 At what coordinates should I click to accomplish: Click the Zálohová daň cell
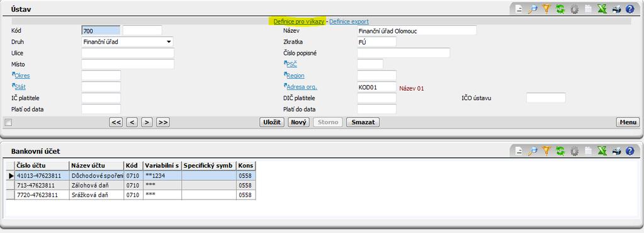pos(96,185)
